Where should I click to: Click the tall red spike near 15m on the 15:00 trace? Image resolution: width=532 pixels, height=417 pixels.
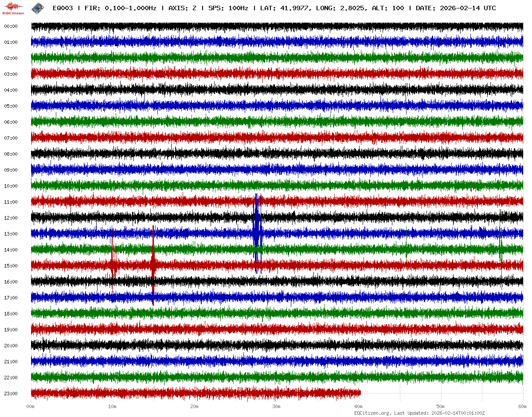153,264
